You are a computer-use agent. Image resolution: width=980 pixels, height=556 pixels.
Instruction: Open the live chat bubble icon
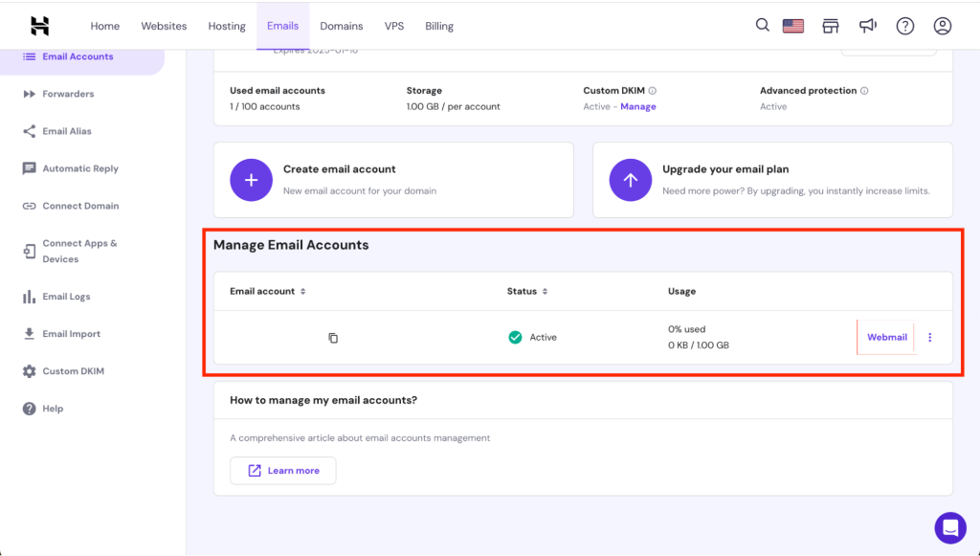tap(950, 527)
